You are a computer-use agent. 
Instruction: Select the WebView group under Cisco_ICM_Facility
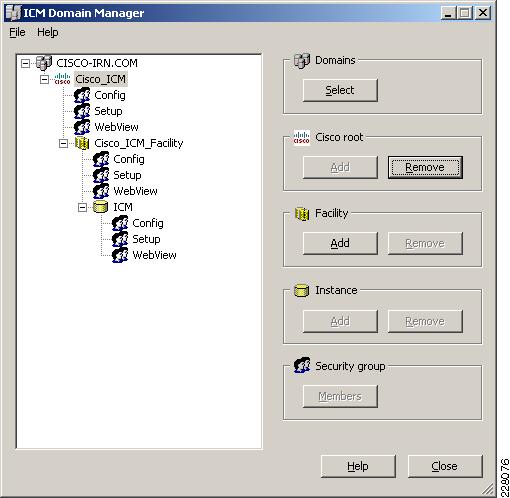[x=135, y=191]
